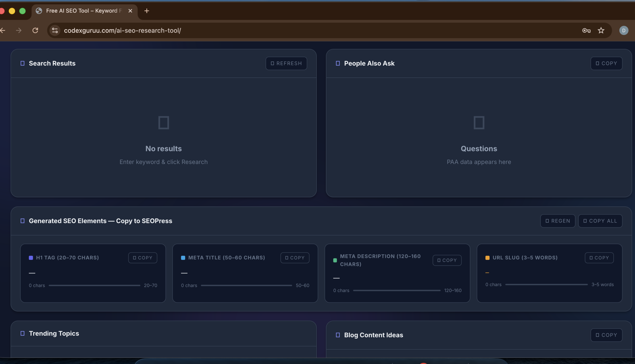
Task: Copy the Meta Description value
Action: pyautogui.click(x=447, y=261)
